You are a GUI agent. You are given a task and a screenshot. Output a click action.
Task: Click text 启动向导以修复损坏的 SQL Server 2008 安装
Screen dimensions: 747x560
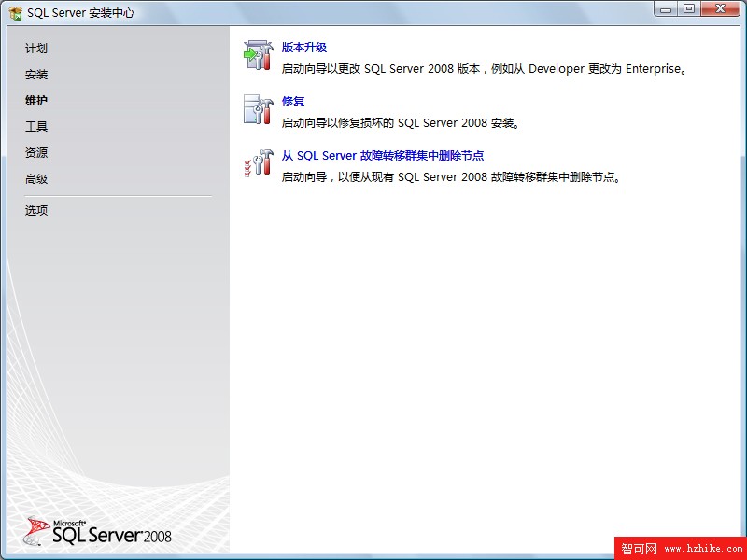(x=401, y=123)
